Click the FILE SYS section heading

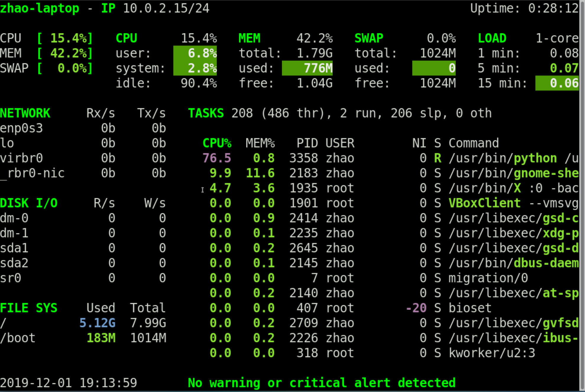tap(29, 308)
